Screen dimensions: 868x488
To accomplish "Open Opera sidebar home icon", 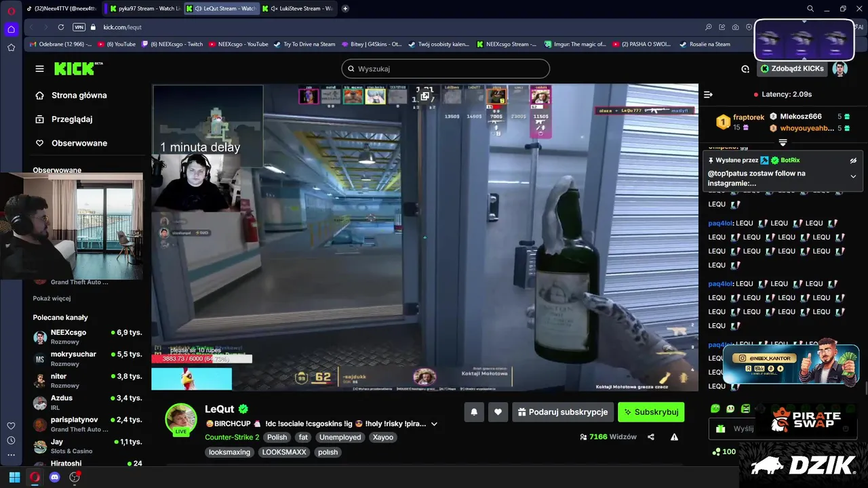I will point(11,29).
